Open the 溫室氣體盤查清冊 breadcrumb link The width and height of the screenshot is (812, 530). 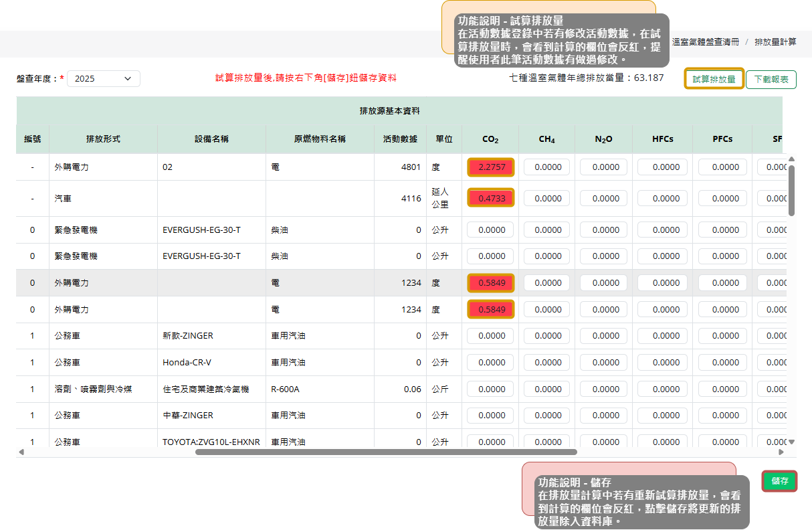(705, 41)
